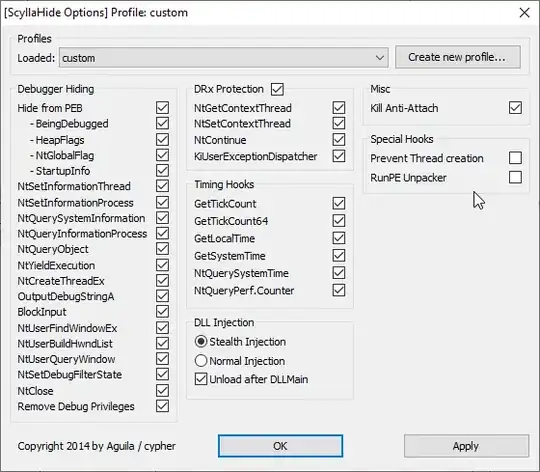
Task: Click the Apply button
Action: (x=466, y=446)
